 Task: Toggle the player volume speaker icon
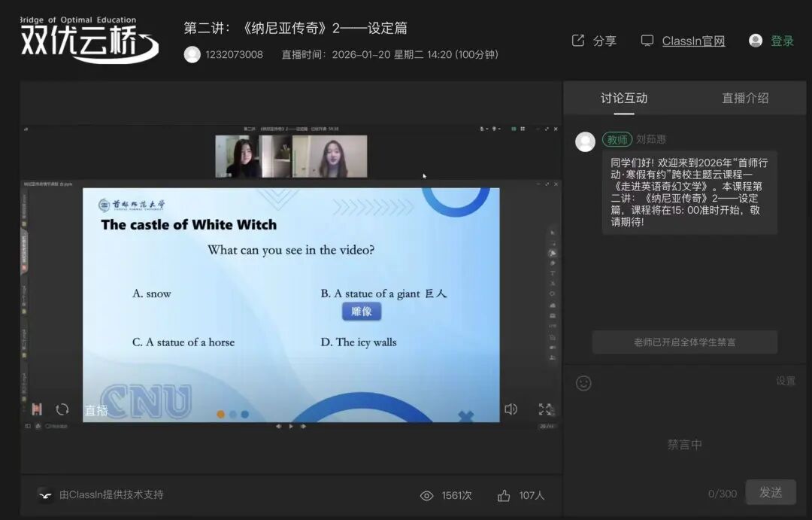pos(511,409)
